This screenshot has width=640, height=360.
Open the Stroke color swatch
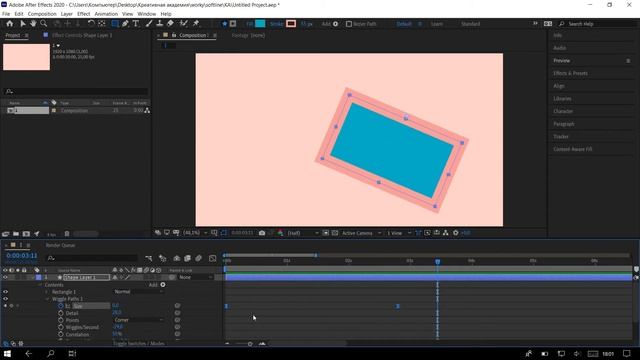291,24
